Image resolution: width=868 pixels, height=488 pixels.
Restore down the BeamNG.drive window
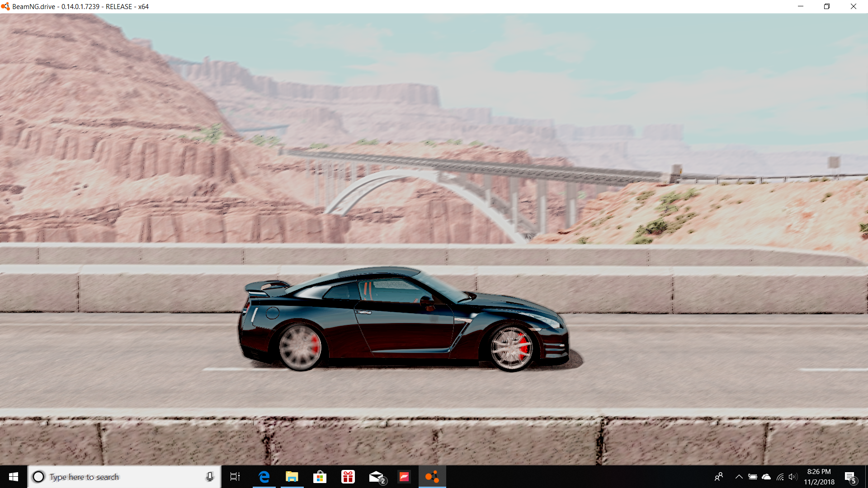(827, 6)
